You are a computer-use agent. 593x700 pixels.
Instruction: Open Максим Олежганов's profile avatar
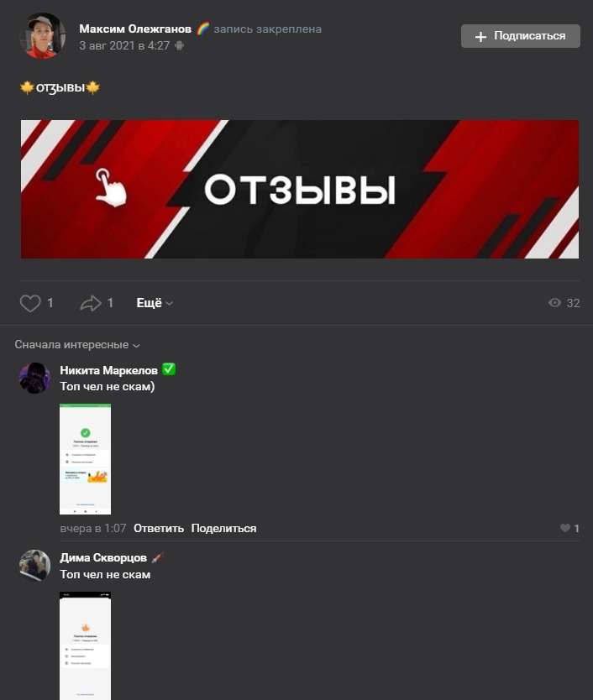43,36
